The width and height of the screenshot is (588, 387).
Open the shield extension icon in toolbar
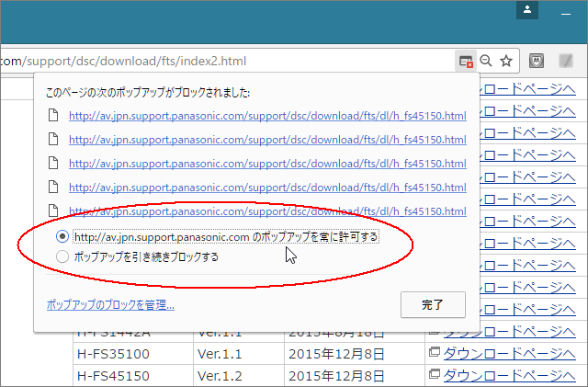[x=537, y=61]
